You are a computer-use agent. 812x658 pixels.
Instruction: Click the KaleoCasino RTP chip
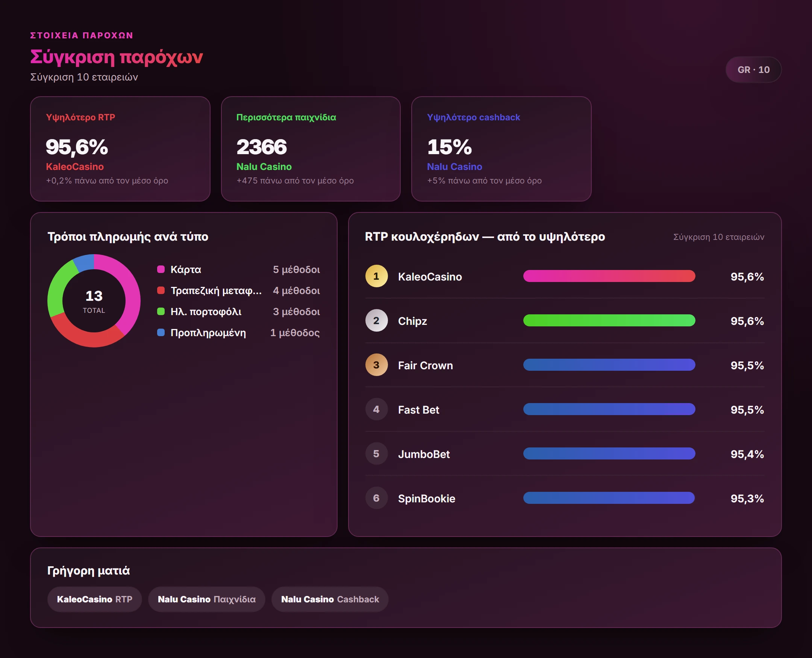click(94, 599)
